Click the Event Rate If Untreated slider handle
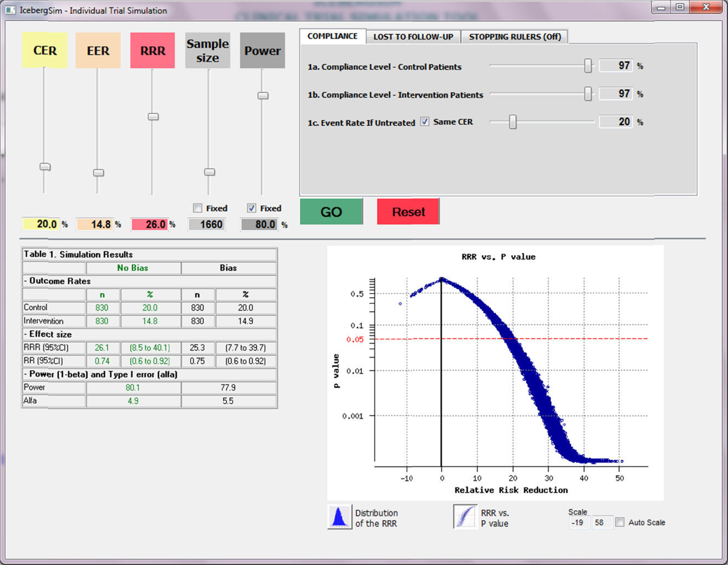This screenshot has height=565, width=728. pyautogui.click(x=513, y=122)
